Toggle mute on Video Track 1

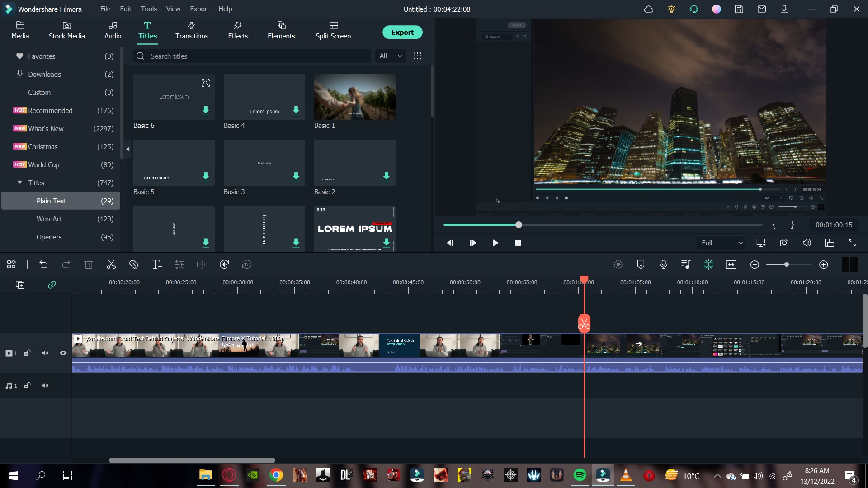point(45,353)
